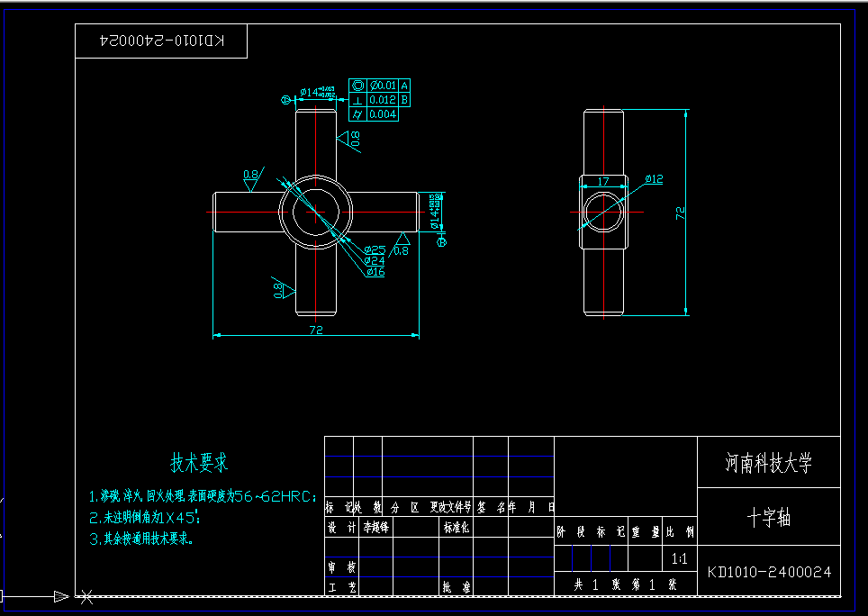Click the 签名 column header
This screenshot has width=868, height=616.
click(x=491, y=508)
